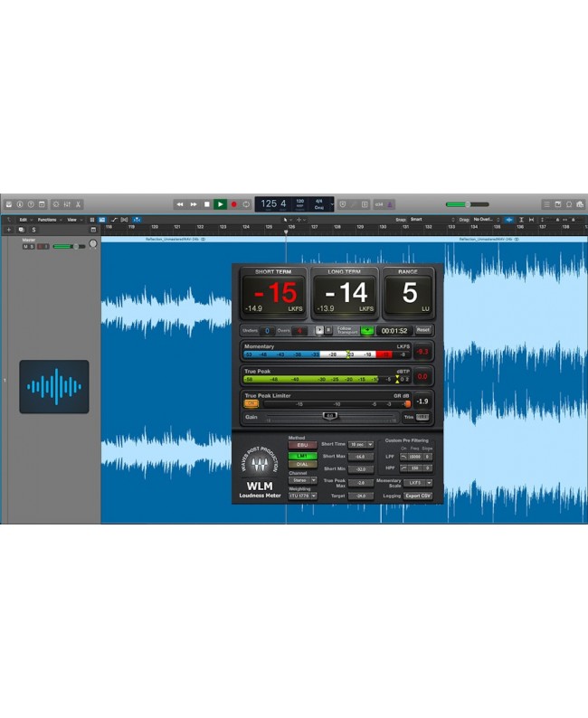588x718 pixels.
Task: Click the vertical auto zoom icon
Action: pos(521,220)
